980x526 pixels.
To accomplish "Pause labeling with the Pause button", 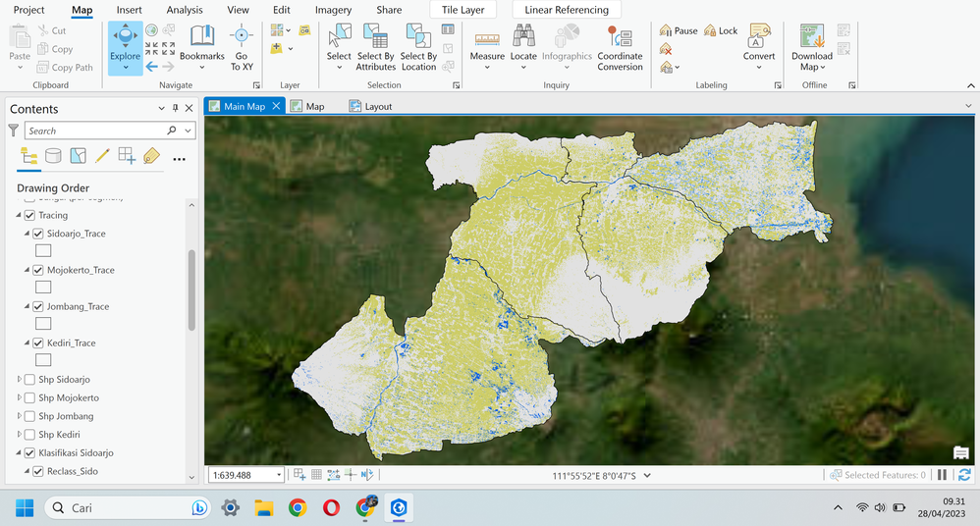I will (679, 30).
